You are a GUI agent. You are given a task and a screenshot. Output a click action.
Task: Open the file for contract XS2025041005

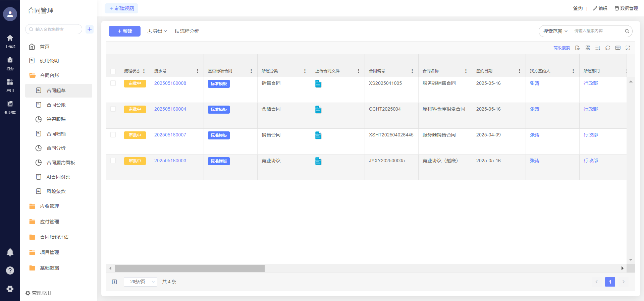click(318, 84)
